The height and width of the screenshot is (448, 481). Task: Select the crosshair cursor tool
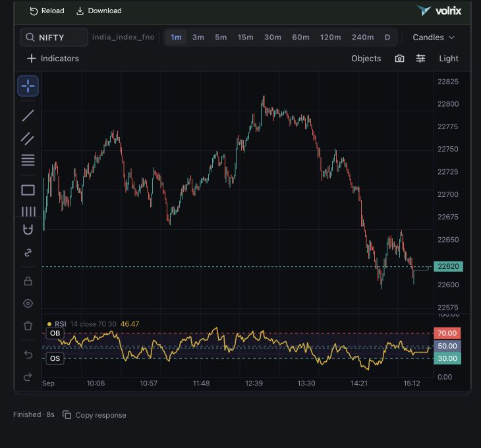tap(28, 86)
